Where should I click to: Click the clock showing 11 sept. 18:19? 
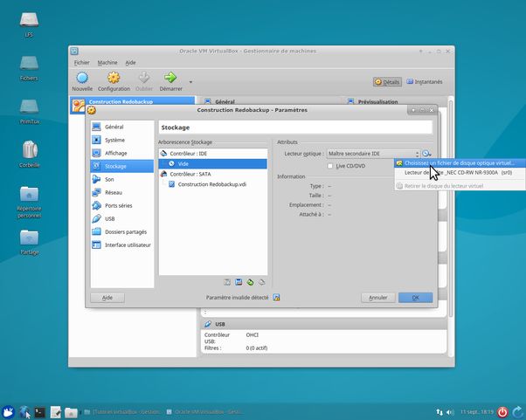476,412
